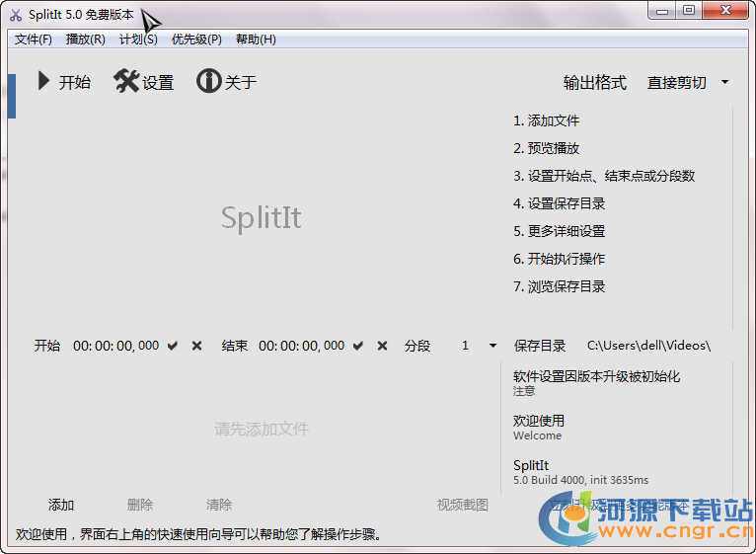
Task: Click the 添加 add file button
Action: coord(61,505)
